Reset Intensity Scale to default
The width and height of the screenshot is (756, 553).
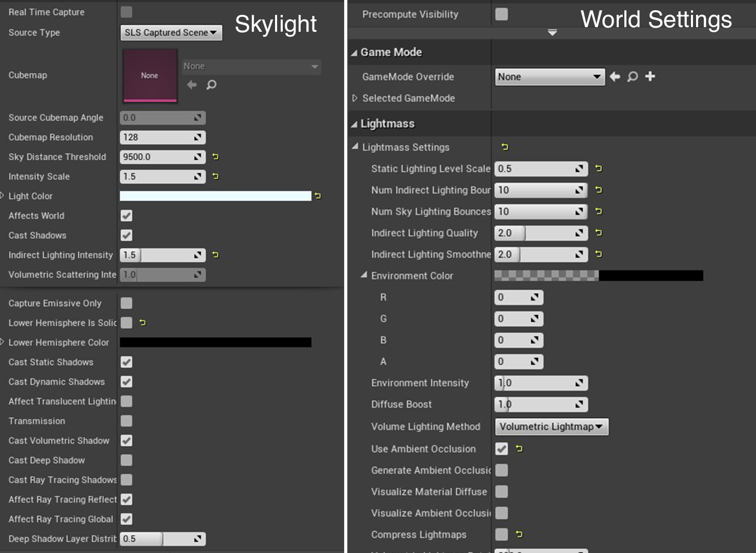point(215,176)
